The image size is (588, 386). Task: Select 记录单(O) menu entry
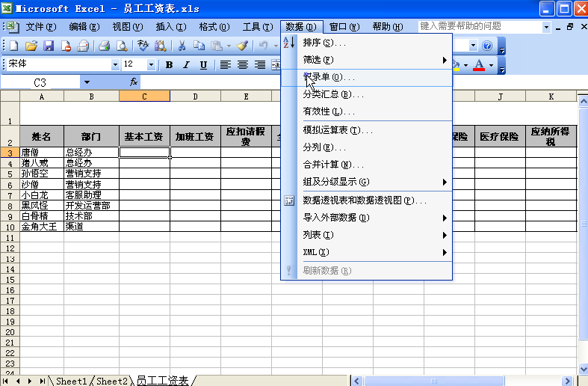(x=366, y=77)
